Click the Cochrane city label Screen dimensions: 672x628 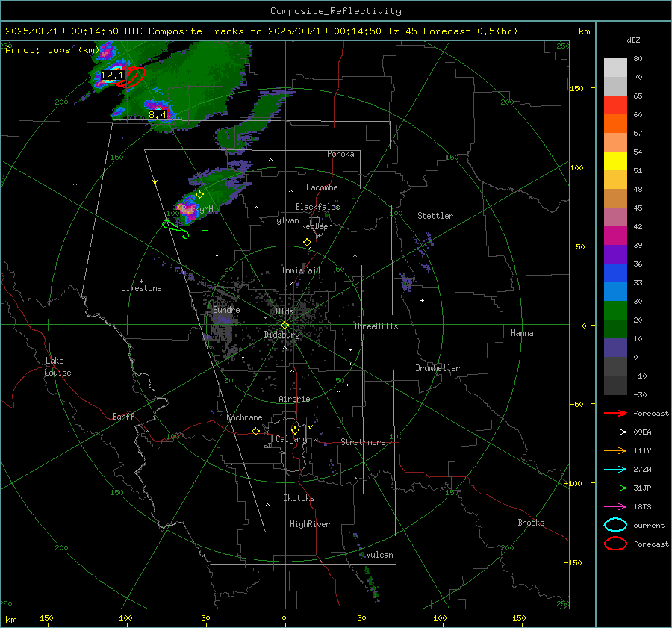tap(244, 417)
